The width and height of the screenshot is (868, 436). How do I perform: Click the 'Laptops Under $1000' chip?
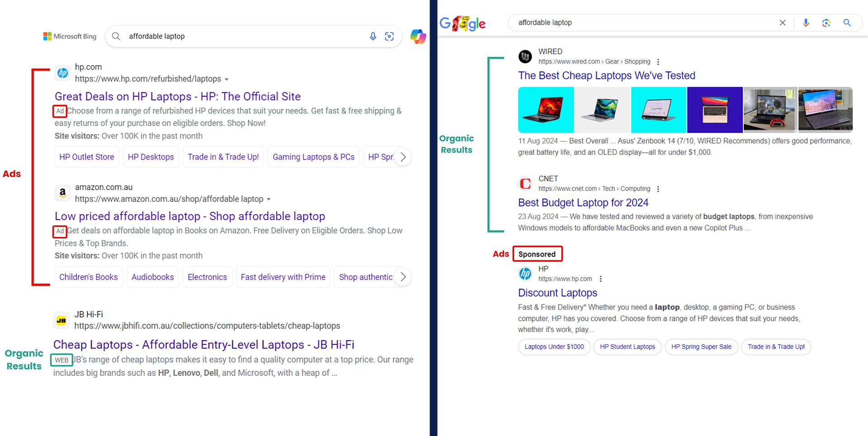[554, 347]
